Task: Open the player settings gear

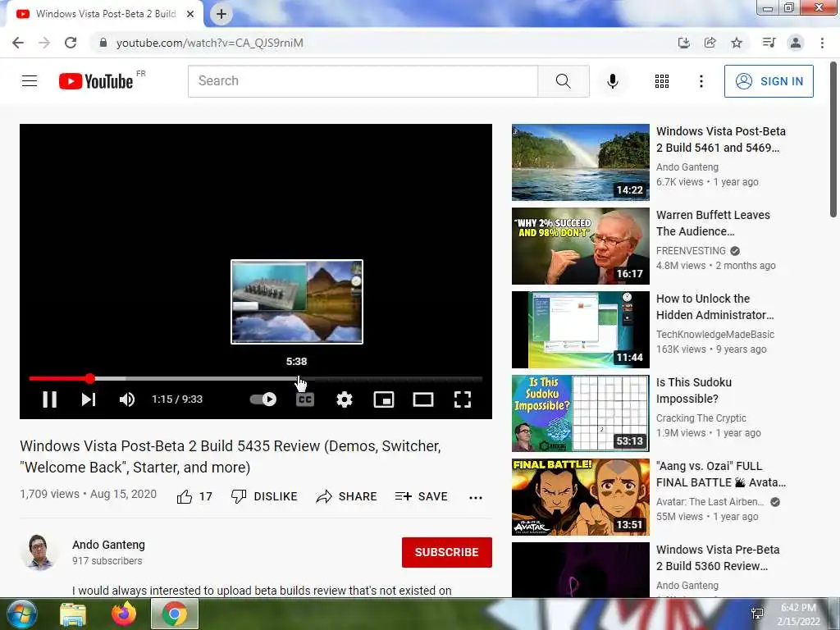Action: click(x=345, y=399)
